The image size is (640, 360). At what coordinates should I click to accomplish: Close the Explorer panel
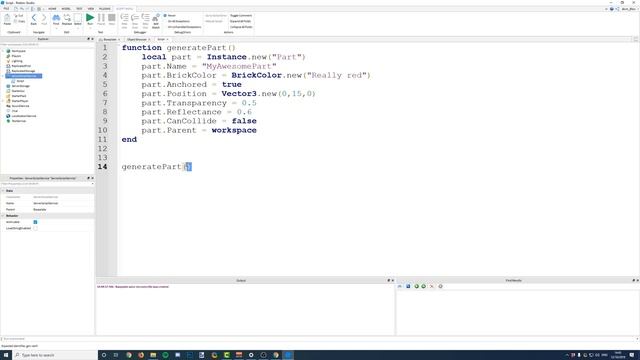(92, 39)
